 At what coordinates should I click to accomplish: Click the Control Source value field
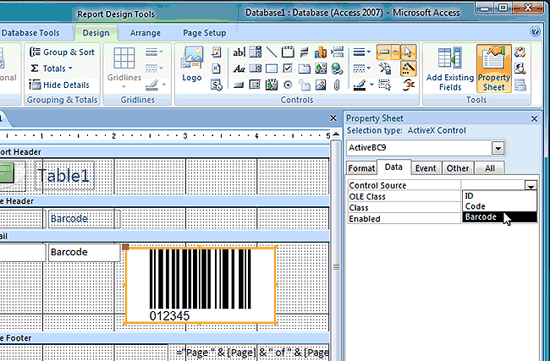[x=493, y=185]
